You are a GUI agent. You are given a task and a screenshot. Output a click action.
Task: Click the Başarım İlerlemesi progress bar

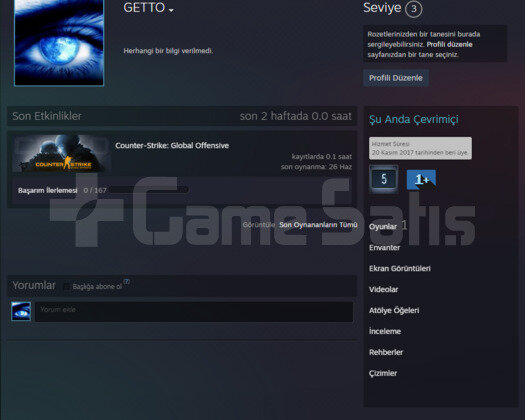point(149,190)
